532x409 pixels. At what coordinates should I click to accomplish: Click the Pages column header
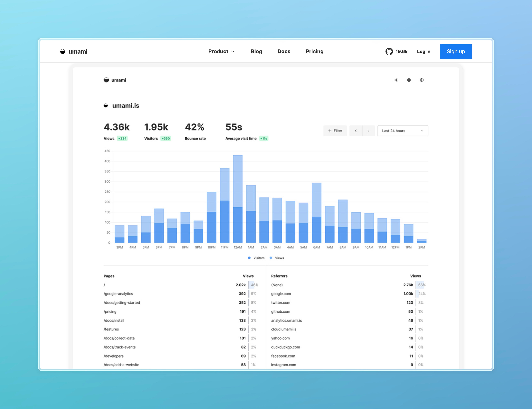click(x=109, y=276)
